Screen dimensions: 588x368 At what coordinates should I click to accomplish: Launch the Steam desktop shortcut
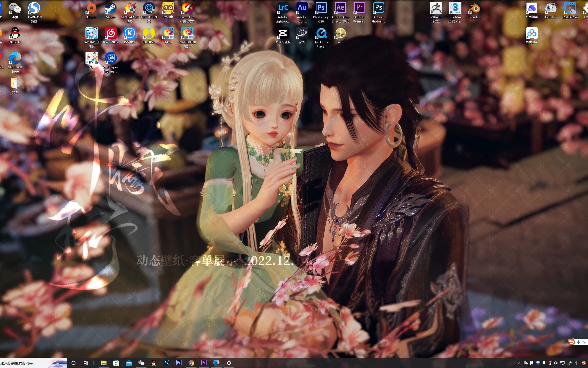(x=111, y=11)
